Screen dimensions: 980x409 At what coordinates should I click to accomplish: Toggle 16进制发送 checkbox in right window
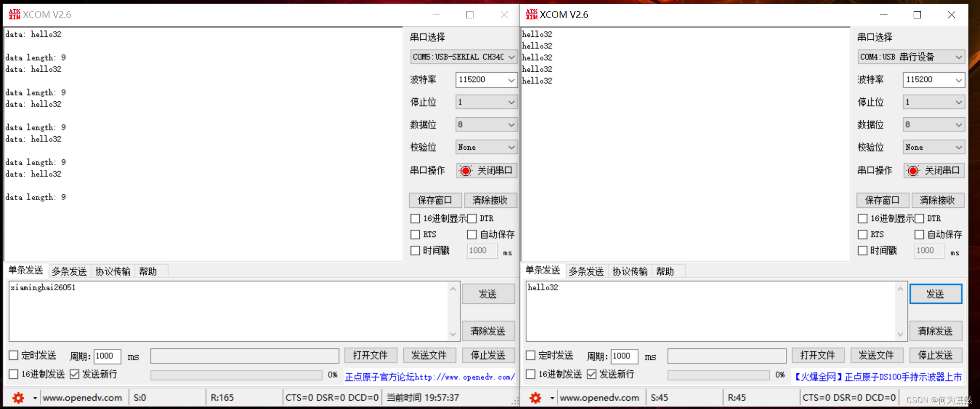click(531, 374)
